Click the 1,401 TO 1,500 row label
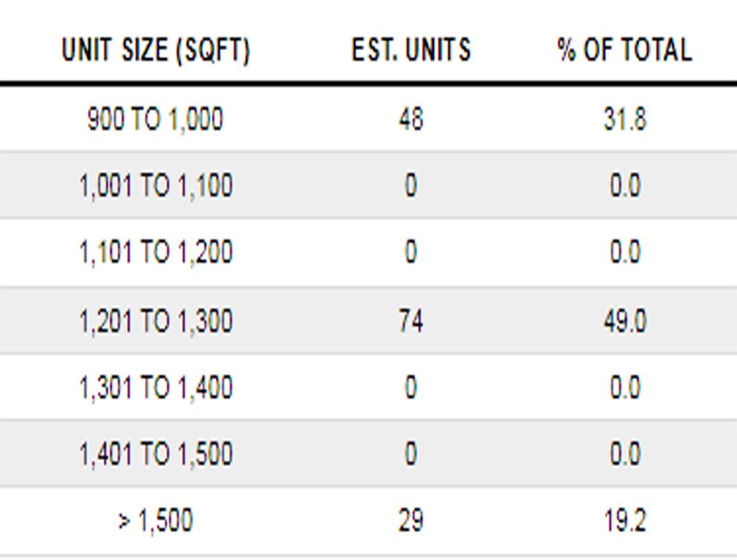737x560 pixels. tap(156, 454)
